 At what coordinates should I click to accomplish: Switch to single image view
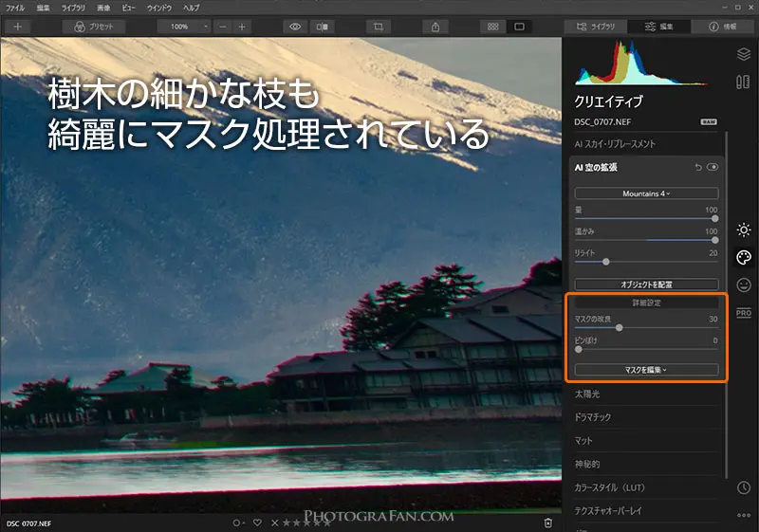tap(519, 27)
